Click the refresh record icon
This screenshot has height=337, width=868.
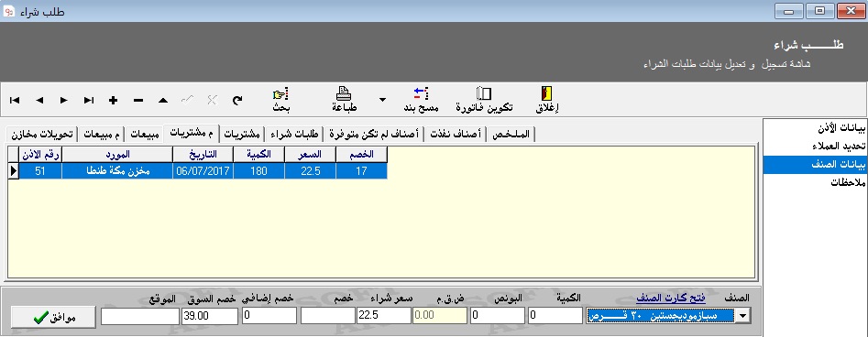(236, 100)
